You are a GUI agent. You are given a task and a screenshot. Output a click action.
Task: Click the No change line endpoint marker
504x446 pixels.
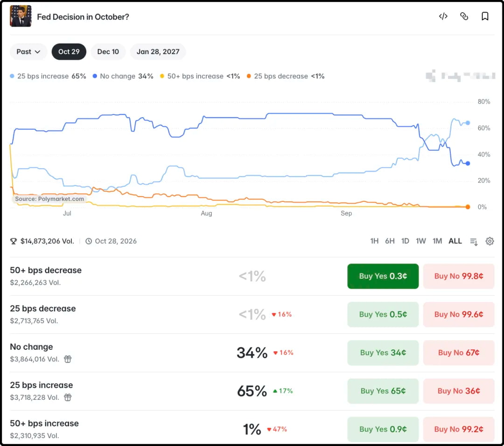click(x=468, y=163)
